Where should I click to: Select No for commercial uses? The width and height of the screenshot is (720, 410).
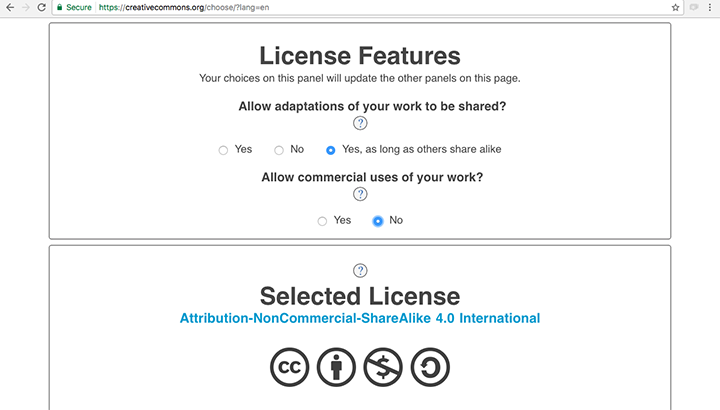(377, 221)
